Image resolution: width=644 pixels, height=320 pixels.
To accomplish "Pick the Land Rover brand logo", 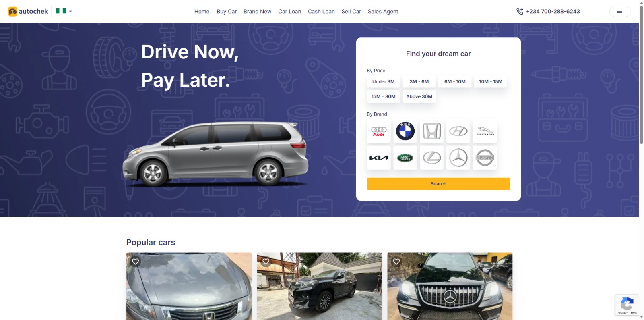I will (405, 158).
